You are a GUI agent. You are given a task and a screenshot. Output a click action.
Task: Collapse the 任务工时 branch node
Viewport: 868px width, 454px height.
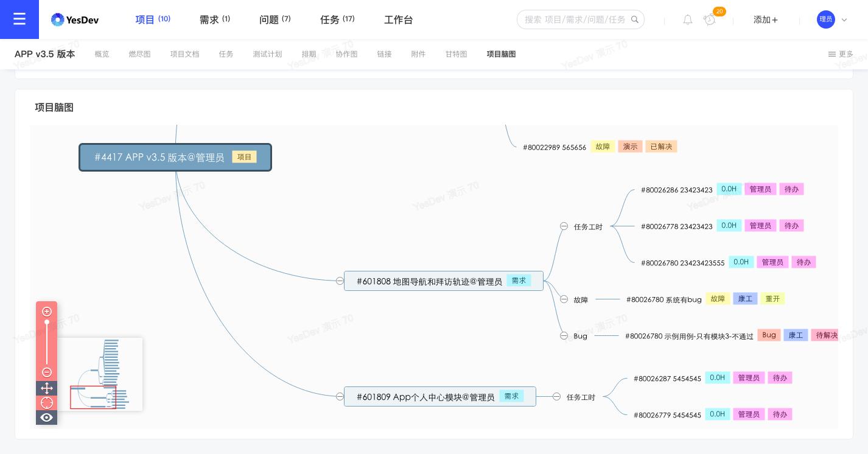tap(564, 226)
